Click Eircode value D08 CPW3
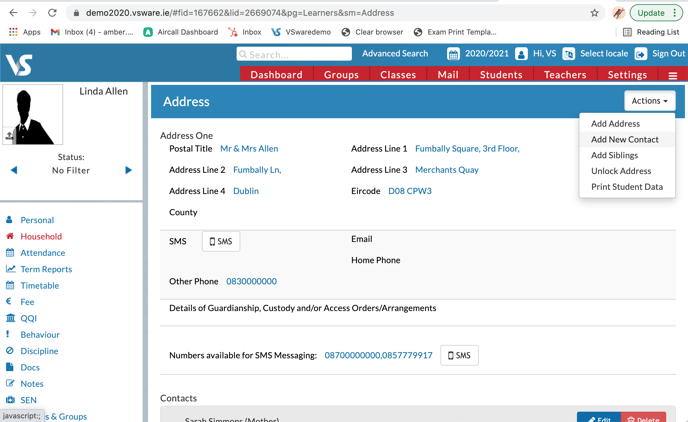Screen dimensions: 688x422 (x=410, y=191)
